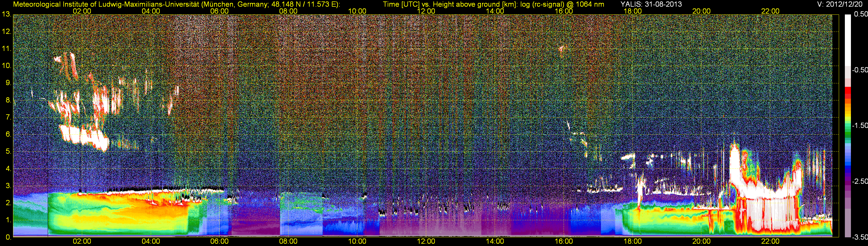This screenshot has width=868, height=246.
Task: Click the 18:00 label on the lower time axis
Action: 632,241
